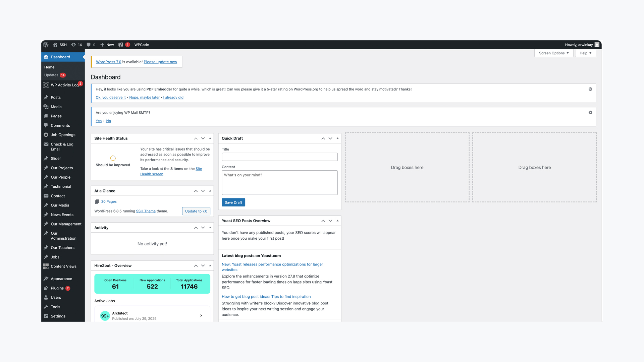This screenshot has width=644, height=362.
Task: Open Our Projects menu item
Action: point(62,168)
